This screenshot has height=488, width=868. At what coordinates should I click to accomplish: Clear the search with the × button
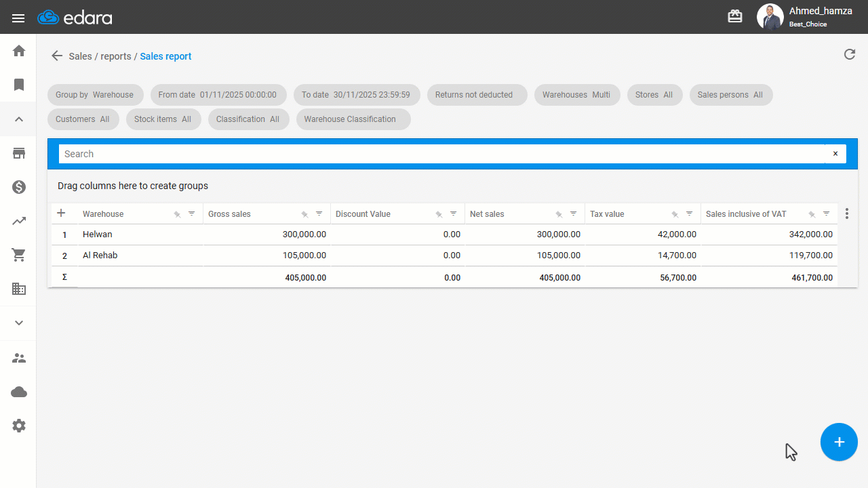(x=835, y=154)
